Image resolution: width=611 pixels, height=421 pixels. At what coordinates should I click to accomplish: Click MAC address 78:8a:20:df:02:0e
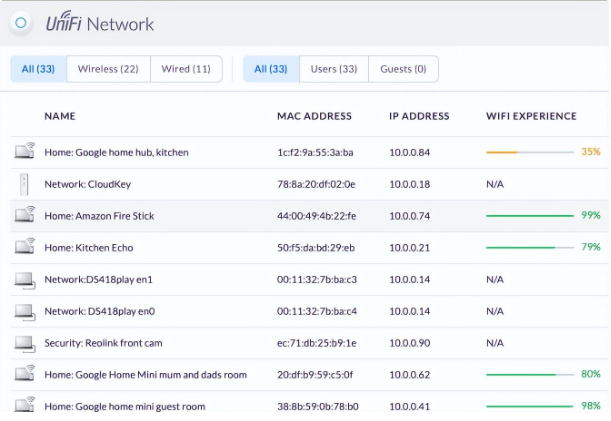[316, 184]
